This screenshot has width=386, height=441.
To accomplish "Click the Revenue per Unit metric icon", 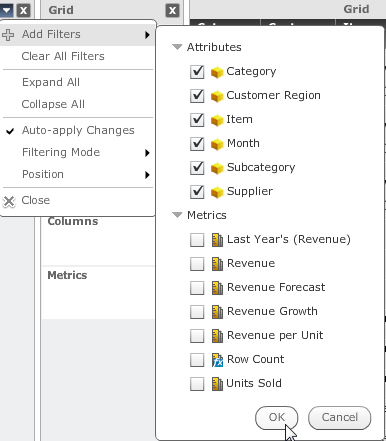I will pyautogui.click(x=217, y=336).
